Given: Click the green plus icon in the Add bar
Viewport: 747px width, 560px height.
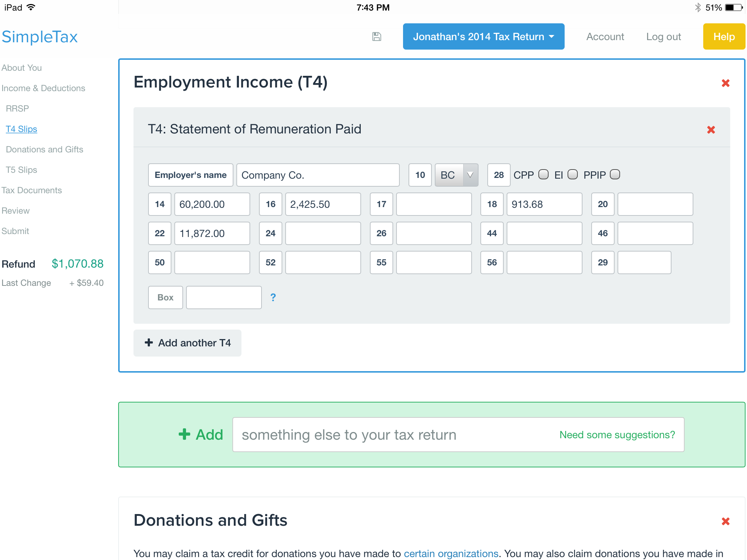Looking at the screenshot, I should coord(185,434).
